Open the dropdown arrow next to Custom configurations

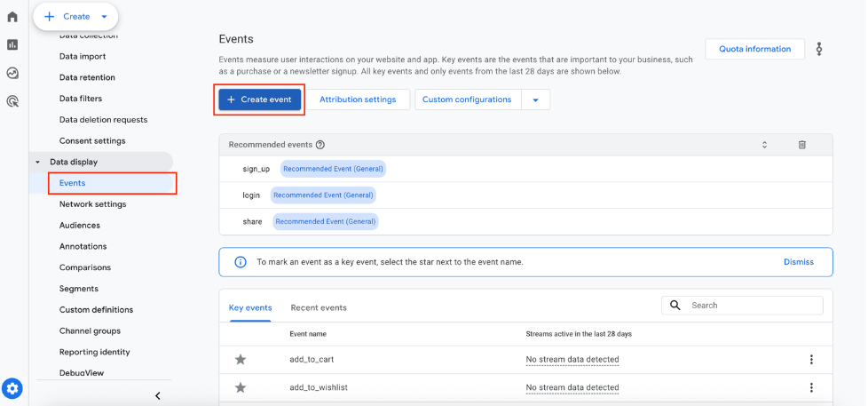(535, 100)
